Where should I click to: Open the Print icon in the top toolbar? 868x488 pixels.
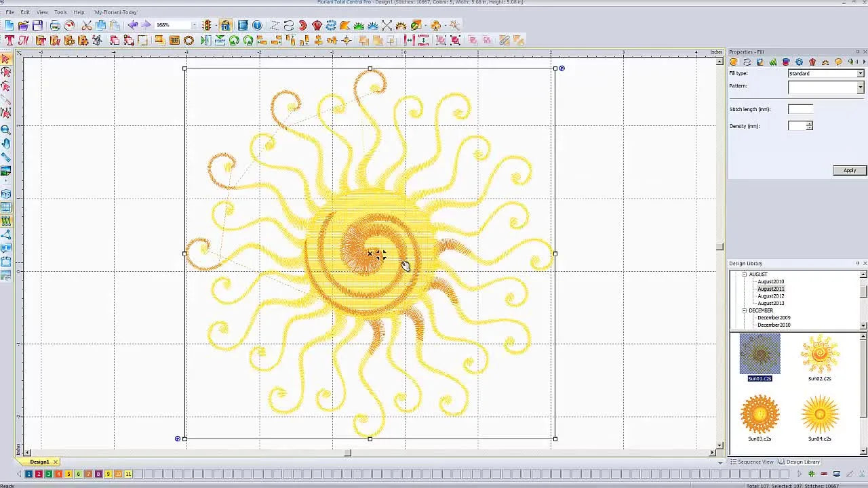(x=54, y=25)
